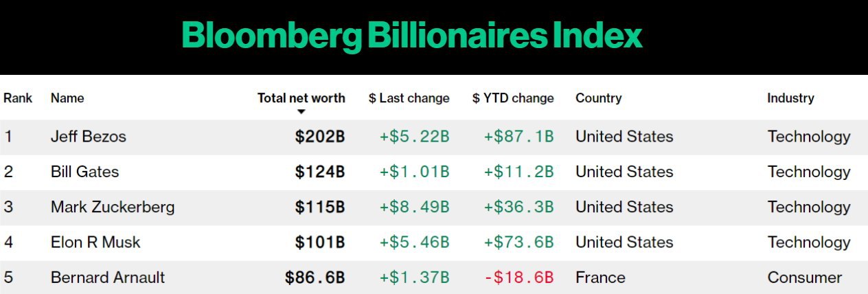Image resolution: width=868 pixels, height=294 pixels.
Task: Sort by Total net worth column
Action: tap(301, 98)
